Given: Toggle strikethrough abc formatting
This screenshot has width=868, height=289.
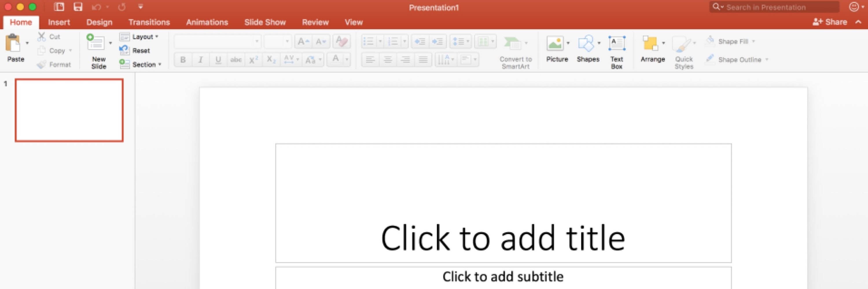Looking at the screenshot, I should point(236,60).
